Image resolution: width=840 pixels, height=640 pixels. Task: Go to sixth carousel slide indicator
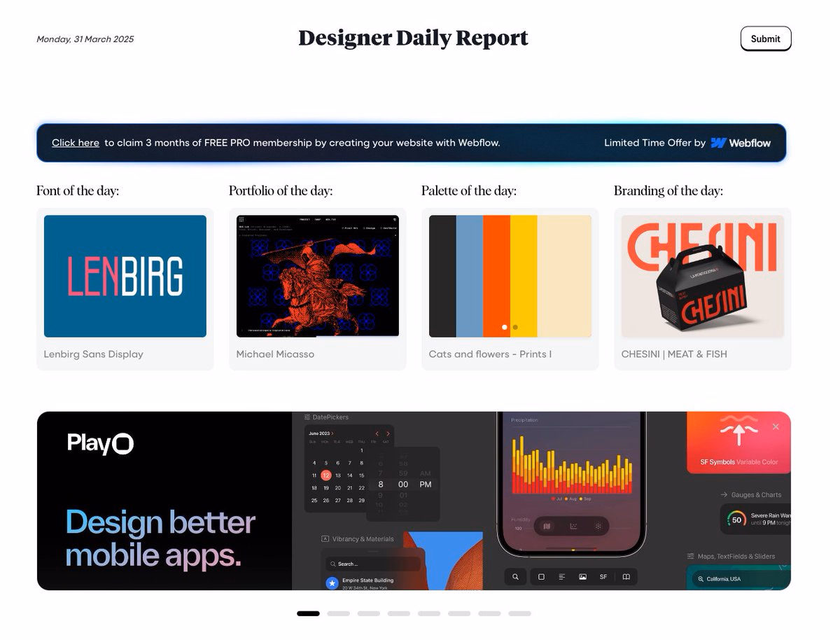(459, 613)
